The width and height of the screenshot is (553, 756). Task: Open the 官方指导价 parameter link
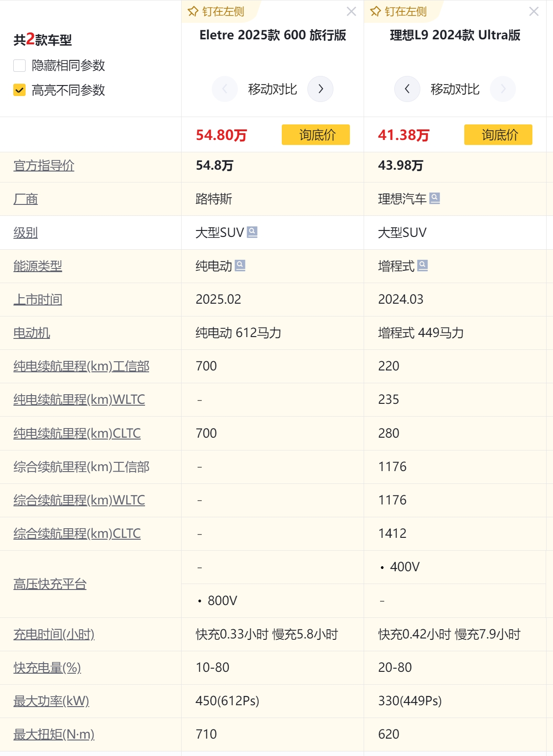pyautogui.click(x=44, y=166)
